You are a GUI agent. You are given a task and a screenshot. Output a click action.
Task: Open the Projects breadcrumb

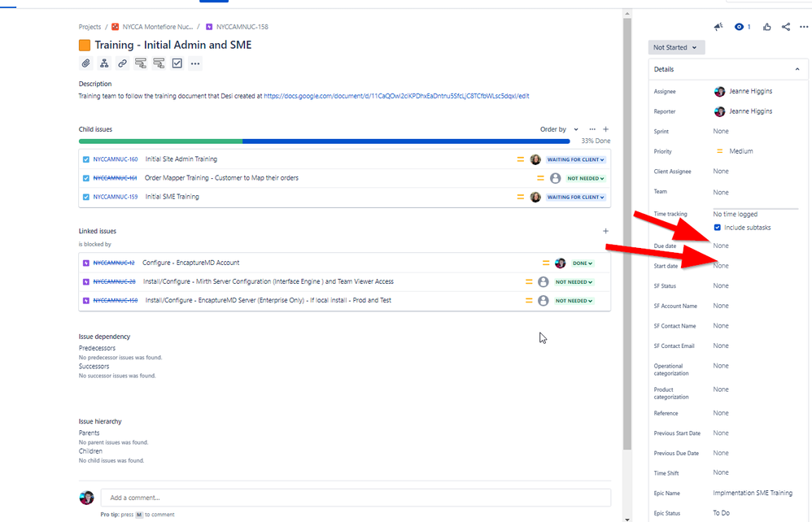pos(89,27)
